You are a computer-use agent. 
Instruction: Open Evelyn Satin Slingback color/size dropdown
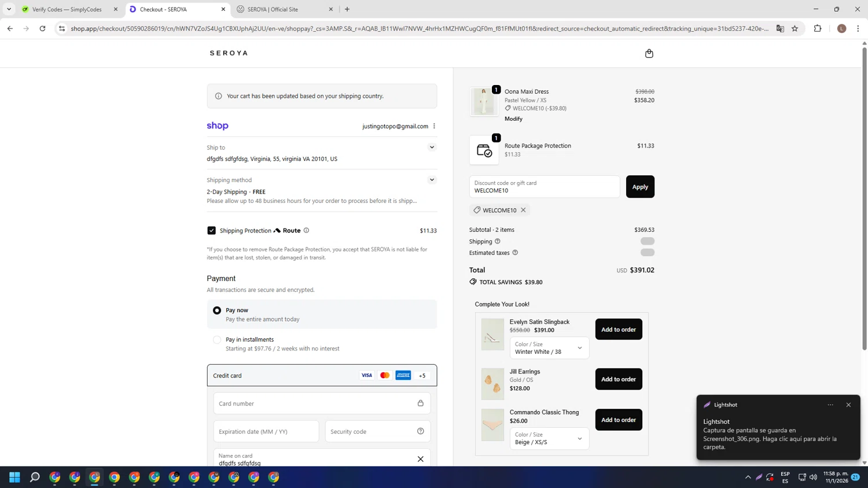[549, 348]
